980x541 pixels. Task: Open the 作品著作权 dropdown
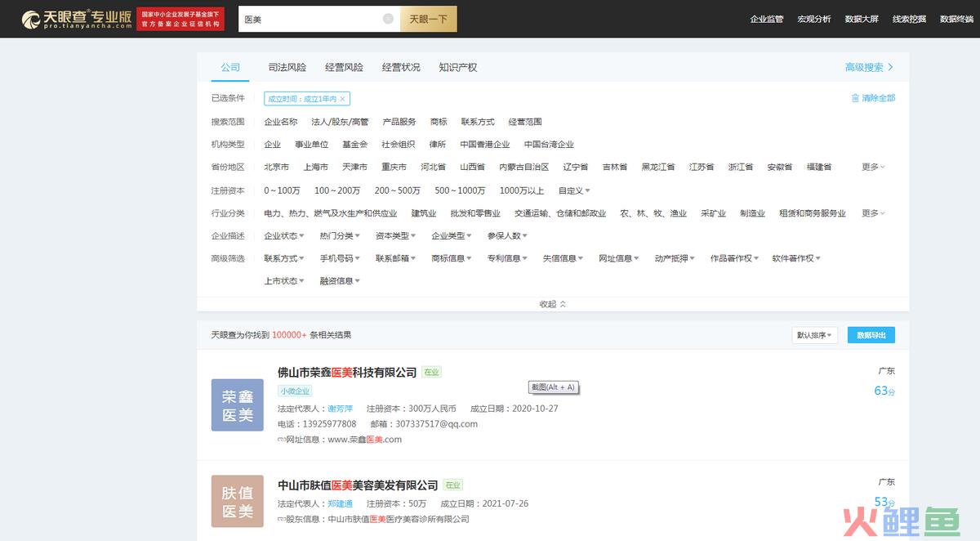pos(734,258)
